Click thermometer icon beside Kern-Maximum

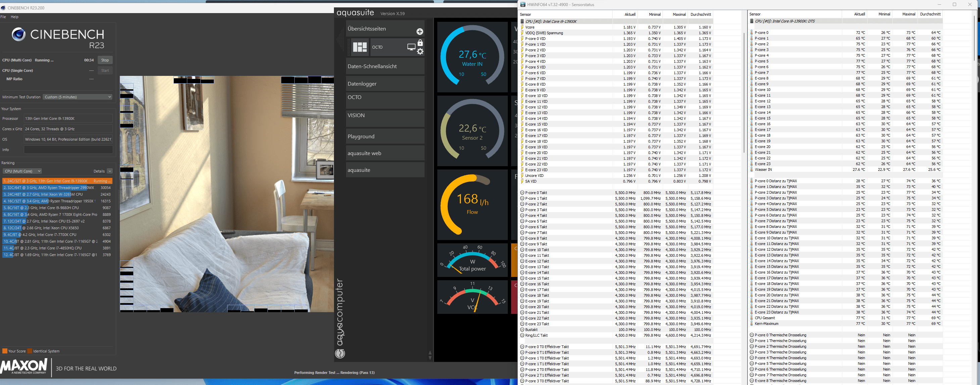pos(752,323)
